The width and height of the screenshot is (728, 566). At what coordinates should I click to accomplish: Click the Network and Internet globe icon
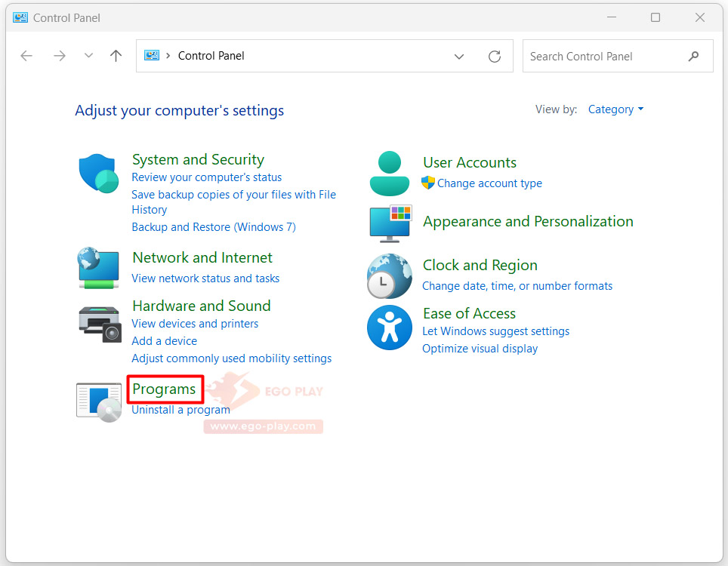[x=98, y=268]
